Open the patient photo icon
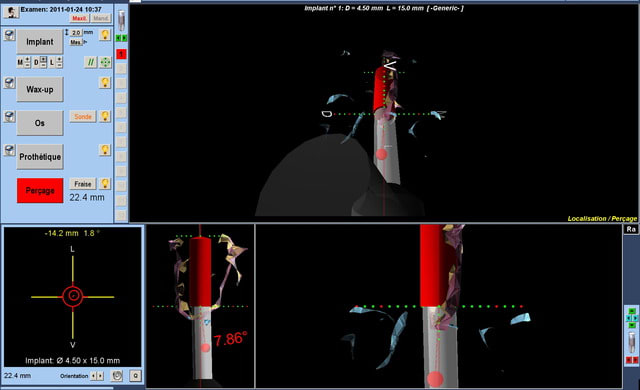Image resolution: width=640 pixels, height=390 pixels. 11,12
